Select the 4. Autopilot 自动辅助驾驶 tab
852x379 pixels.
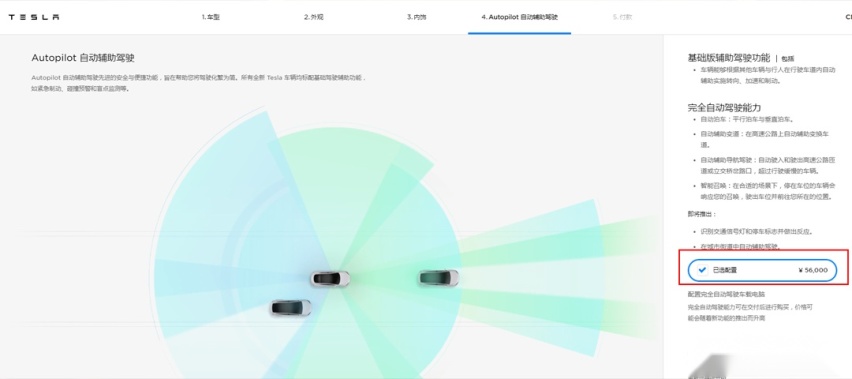(519, 17)
